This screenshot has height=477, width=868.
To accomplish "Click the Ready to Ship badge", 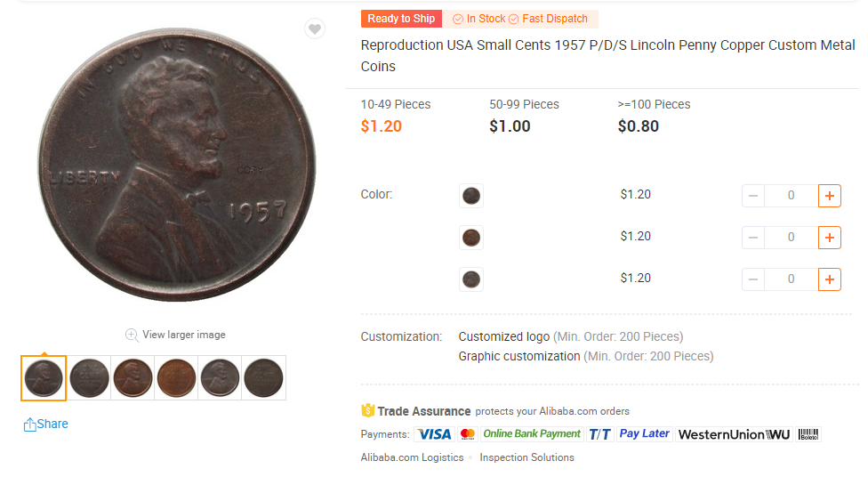I will point(401,19).
